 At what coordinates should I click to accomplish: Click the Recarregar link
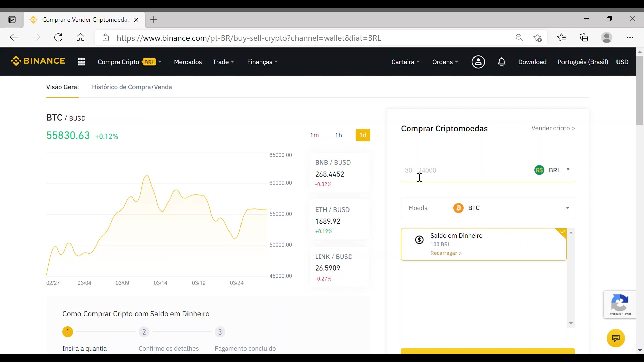(446, 253)
